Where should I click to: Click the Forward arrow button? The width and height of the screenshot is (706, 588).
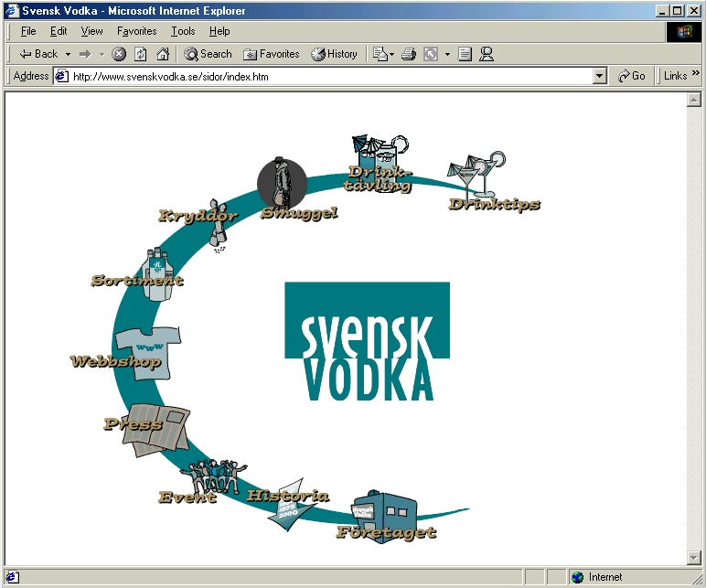tap(85, 55)
